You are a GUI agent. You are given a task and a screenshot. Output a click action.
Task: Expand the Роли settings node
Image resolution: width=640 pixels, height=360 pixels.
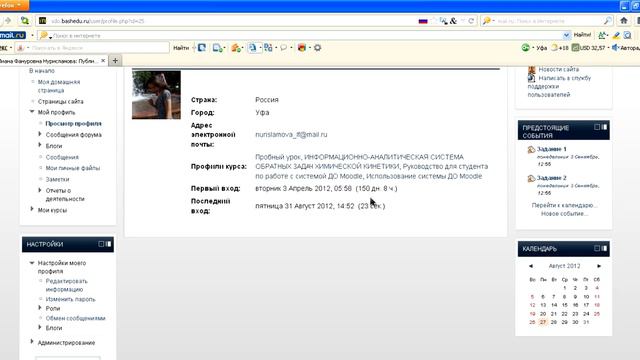(40, 308)
